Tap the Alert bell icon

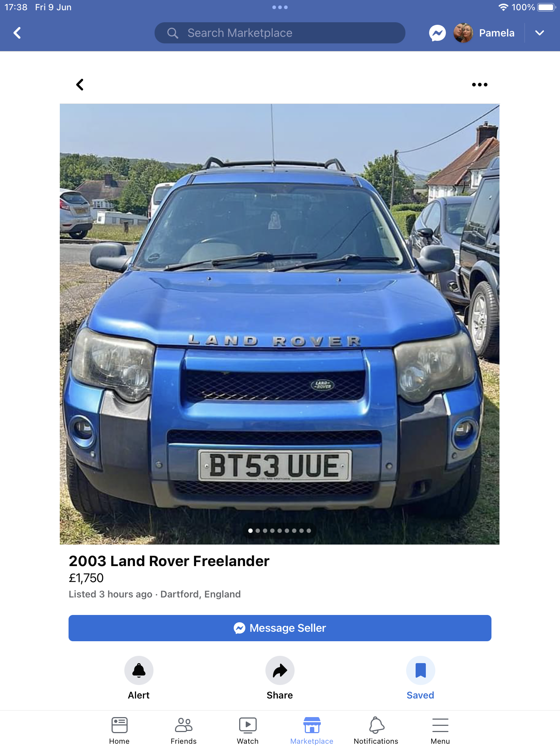(x=139, y=670)
